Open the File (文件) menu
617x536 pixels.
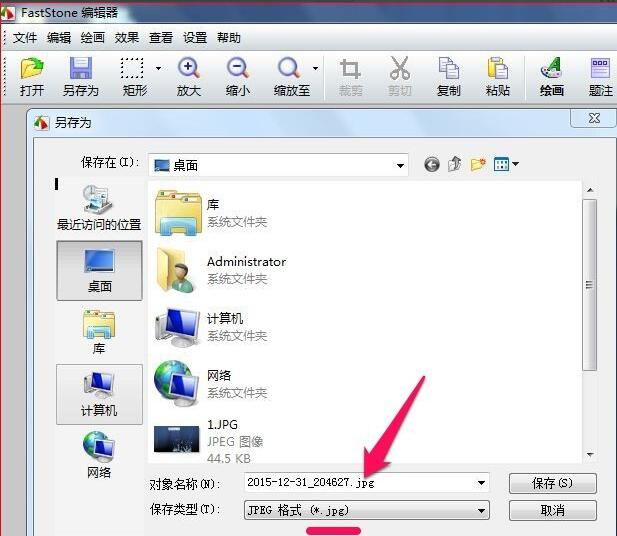point(25,38)
